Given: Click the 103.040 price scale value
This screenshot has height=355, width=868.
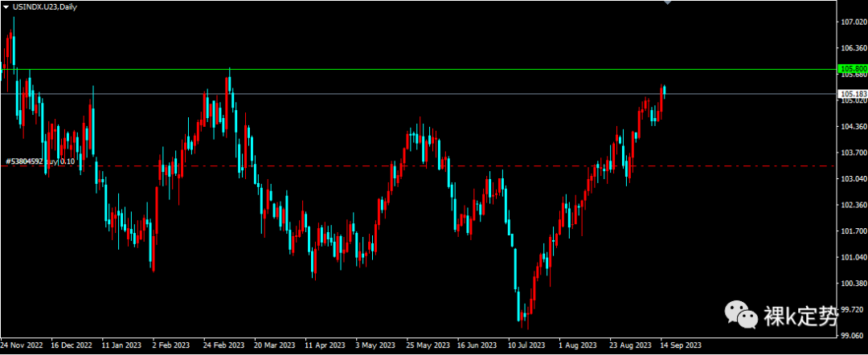Looking at the screenshot, I should [853, 179].
